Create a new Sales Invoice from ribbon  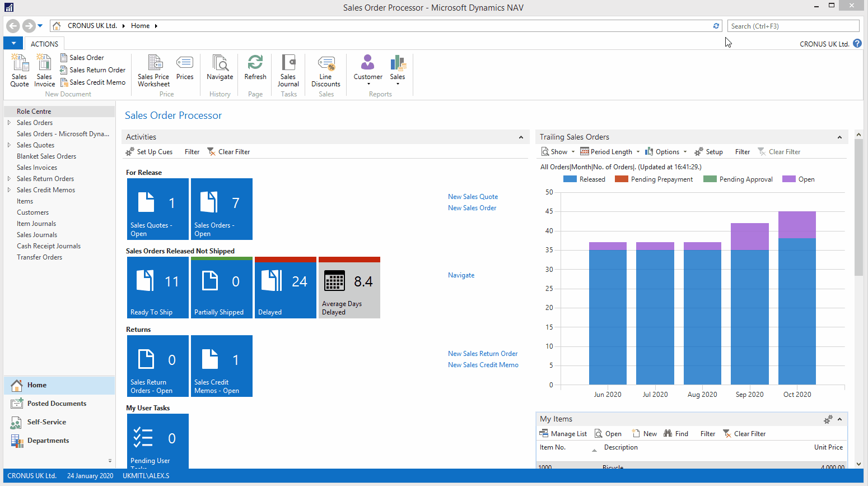click(44, 71)
